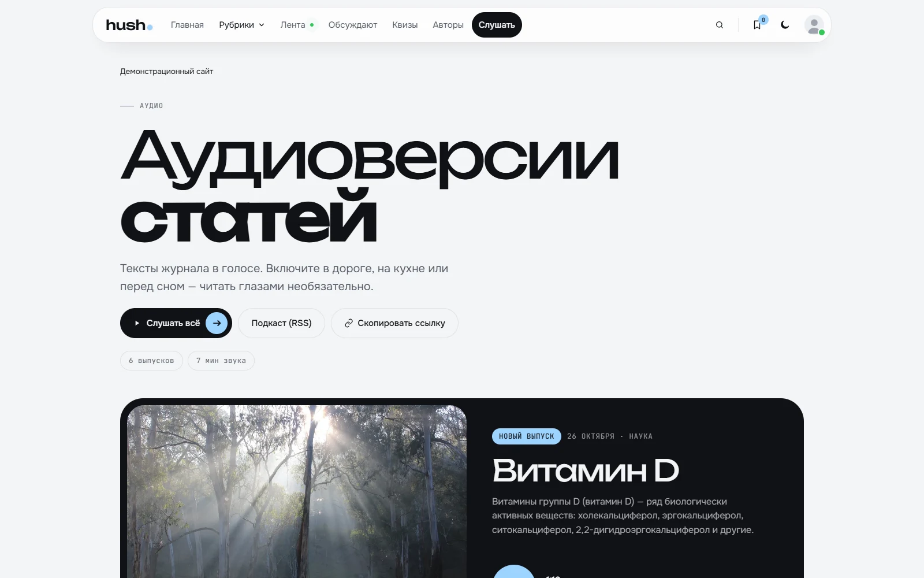Expand the Рубрики dropdown menu

click(241, 25)
